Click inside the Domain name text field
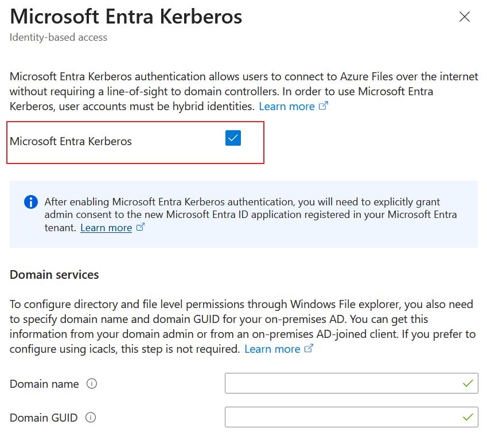 point(344,384)
